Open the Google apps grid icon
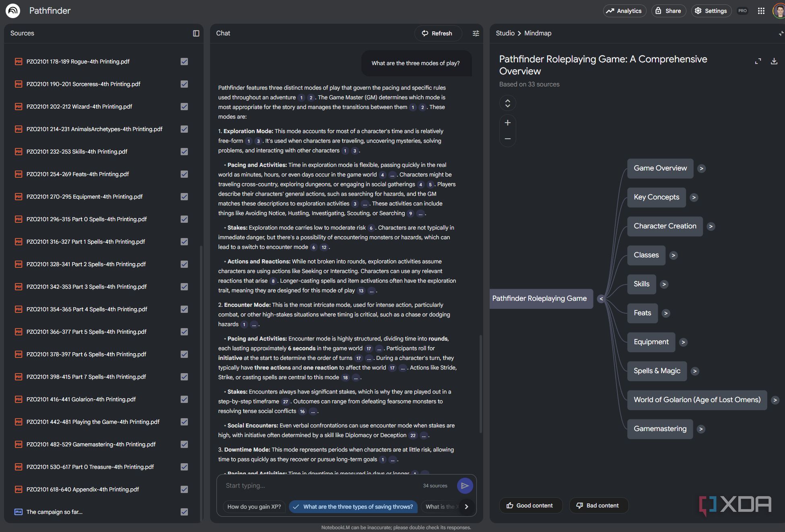The height and width of the screenshot is (532, 785). [x=761, y=11]
